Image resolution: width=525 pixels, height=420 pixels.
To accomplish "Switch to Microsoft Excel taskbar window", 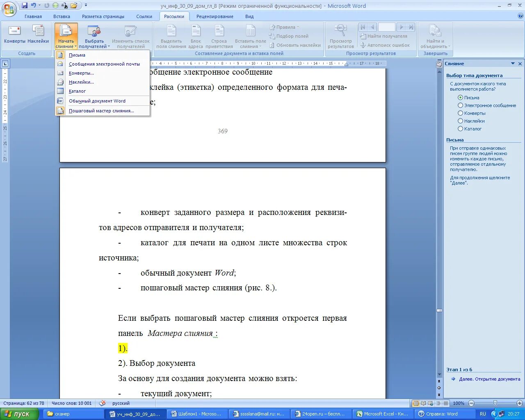I will pyautogui.click(x=382, y=414).
